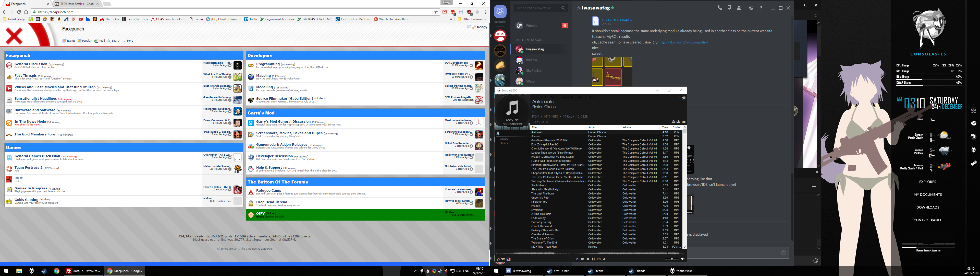Add friends to DM in Discord

pos(739,8)
